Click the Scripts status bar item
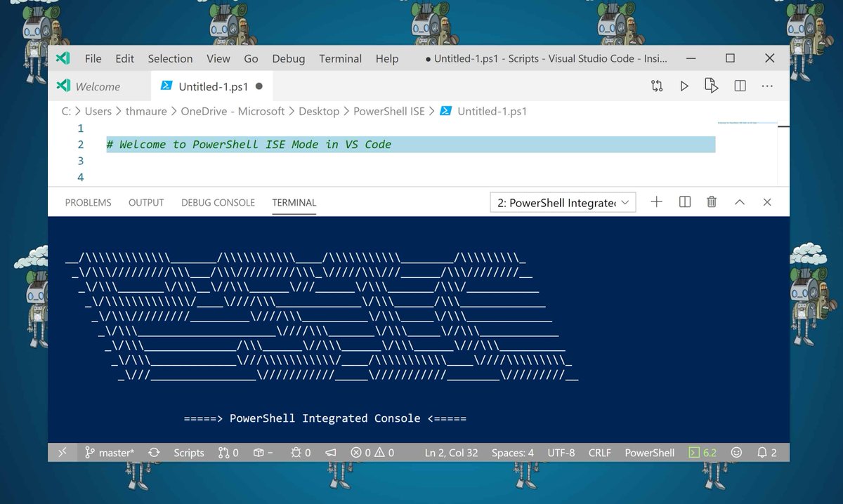 pos(189,453)
